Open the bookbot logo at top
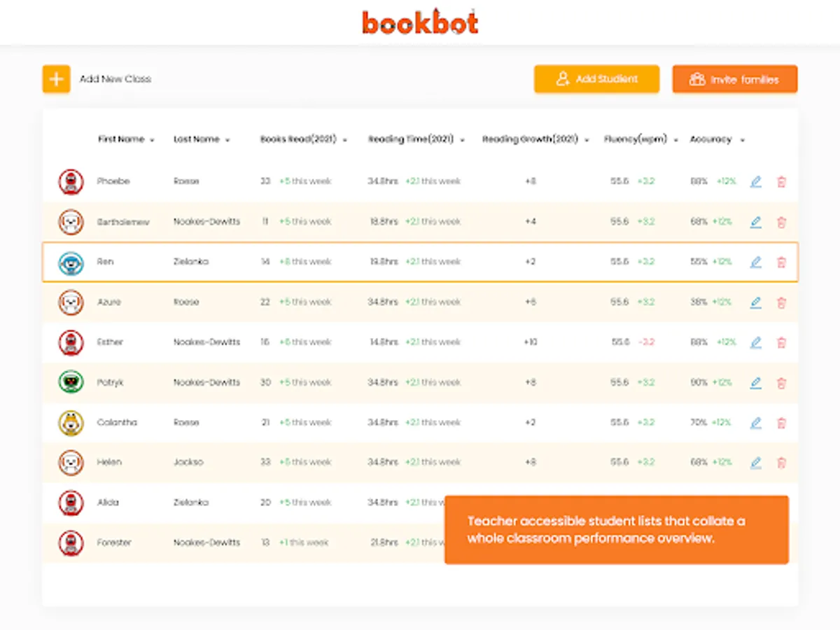The width and height of the screenshot is (840, 630). (420, 22)
